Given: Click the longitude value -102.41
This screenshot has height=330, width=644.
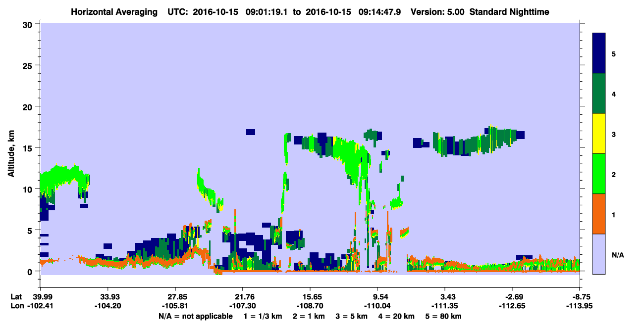Looking at the screenshot, I should [40, 306].
